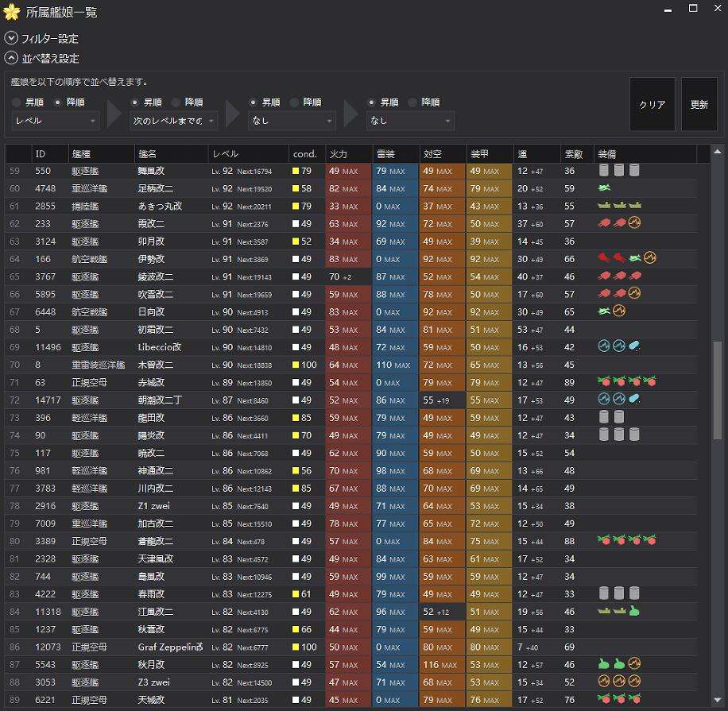
Task: Click the 索敵 column header
Action: point(577,154)
